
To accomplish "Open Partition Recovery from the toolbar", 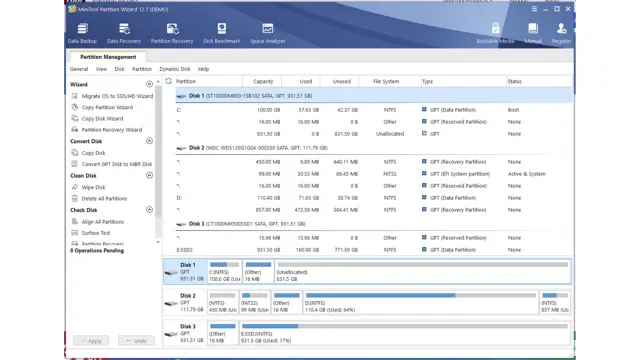I will coord(172,33).
